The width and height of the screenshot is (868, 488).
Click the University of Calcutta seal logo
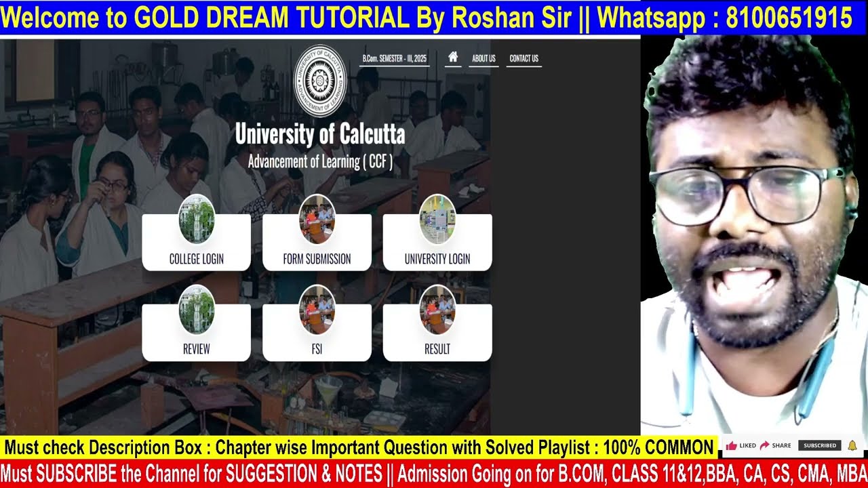[x=319, y=81]
